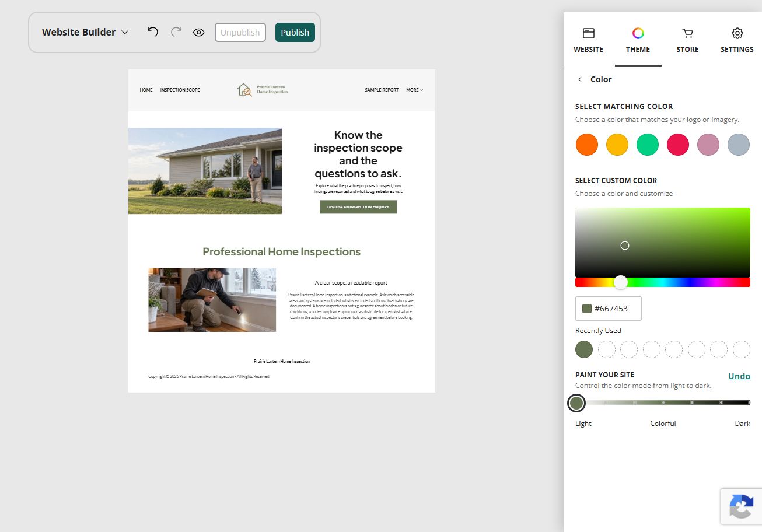Click the redo arrow icon
The height and width of the screenshot is (532, 762).
(x=176, y=32)
